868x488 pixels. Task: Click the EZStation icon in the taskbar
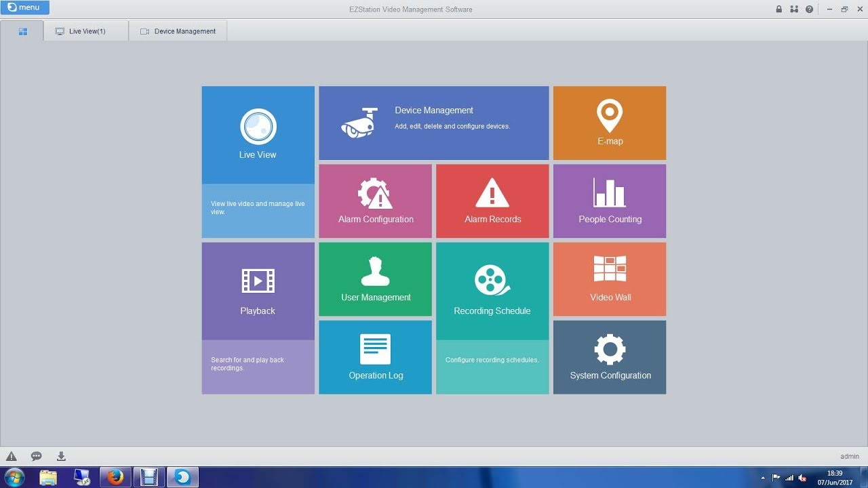[x=182, y=477]
